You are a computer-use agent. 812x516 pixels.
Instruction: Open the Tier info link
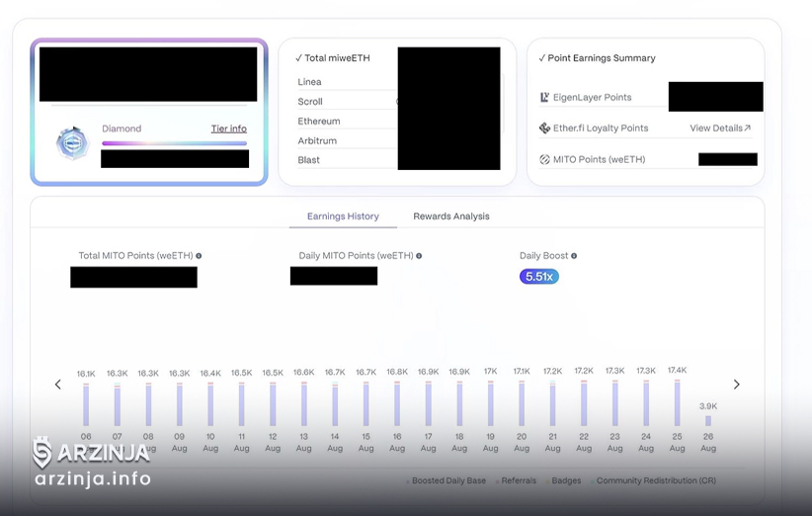tap(228, 129)
